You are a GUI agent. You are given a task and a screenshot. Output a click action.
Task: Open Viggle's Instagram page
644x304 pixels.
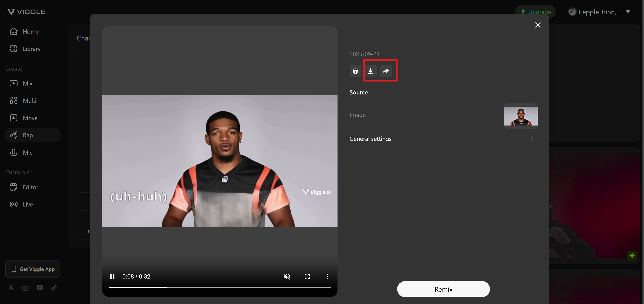[25, 288]
